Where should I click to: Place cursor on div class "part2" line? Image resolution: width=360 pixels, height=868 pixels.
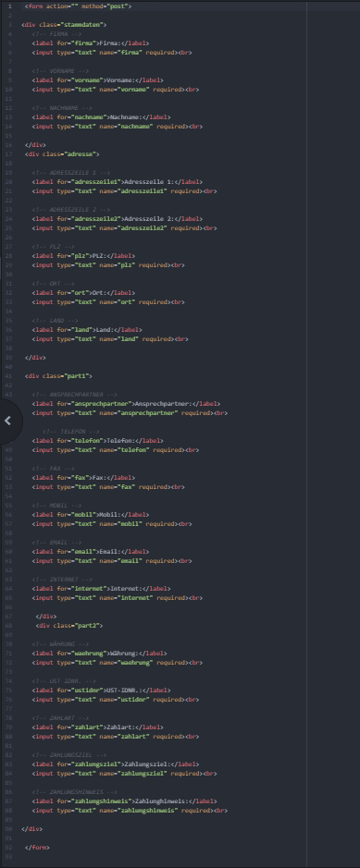coord(69,626)
